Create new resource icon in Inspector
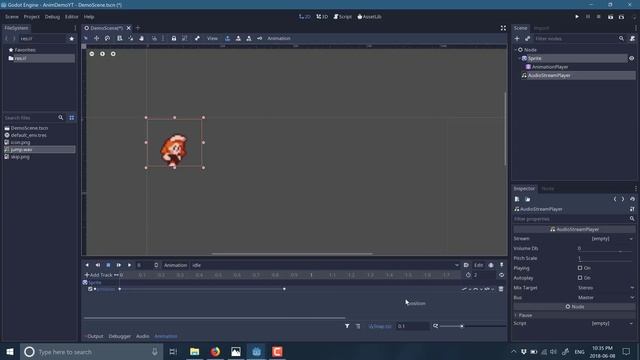 click(517, 199)
